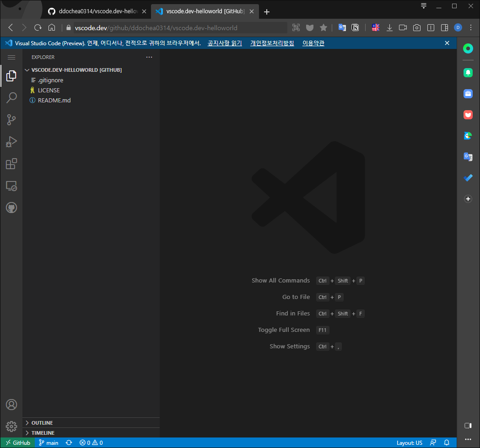
Task: Open the profile avatar D
Action: pos(458,27)
